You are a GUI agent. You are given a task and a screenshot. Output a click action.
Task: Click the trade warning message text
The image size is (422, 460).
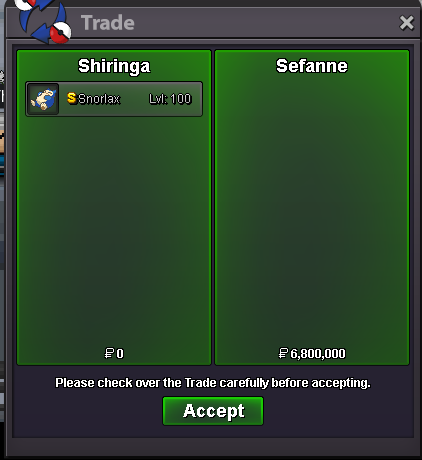(213, 383)
